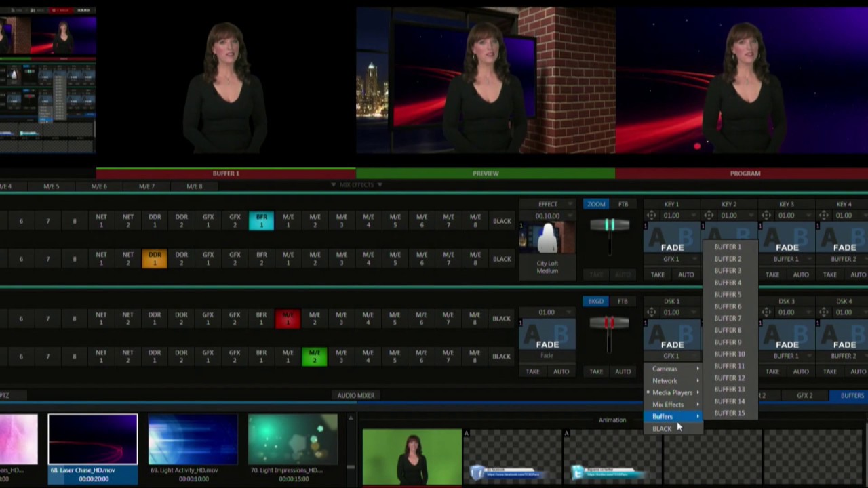This screenshot has height=488, width=868.
Task: Switch to the GFX 2 tab
Action: point(805,395)
